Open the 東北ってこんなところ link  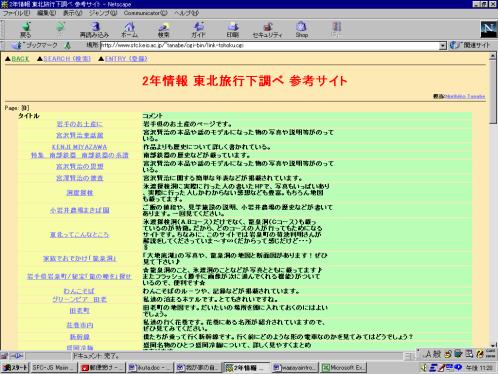pos(79,235)
